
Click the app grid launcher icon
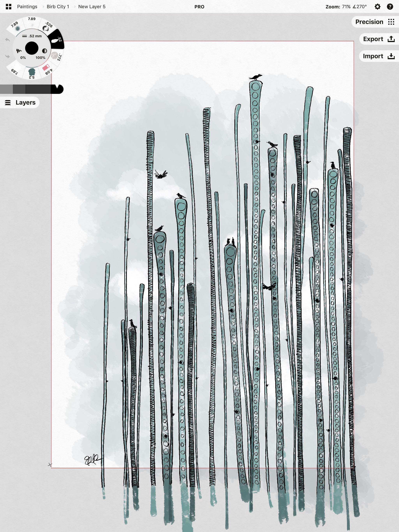point(8,6)
